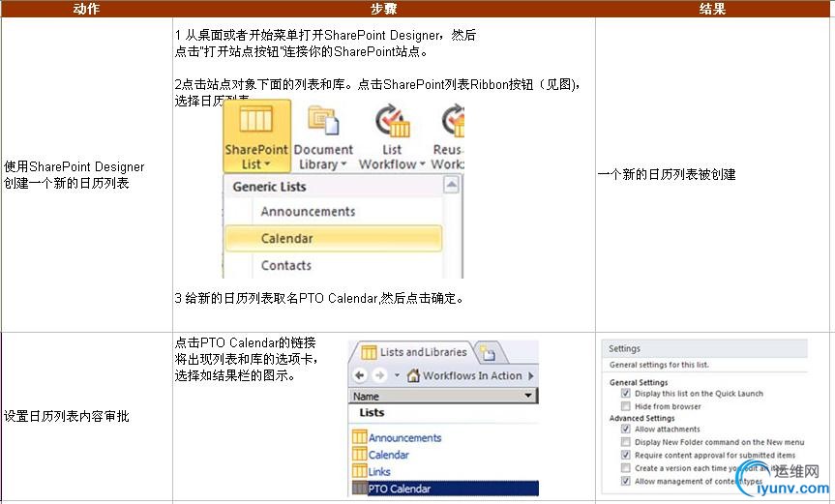Click the Advanced Settings label
Image resolution: width=835 pixels, height=504 pixels.
[641, 418]
